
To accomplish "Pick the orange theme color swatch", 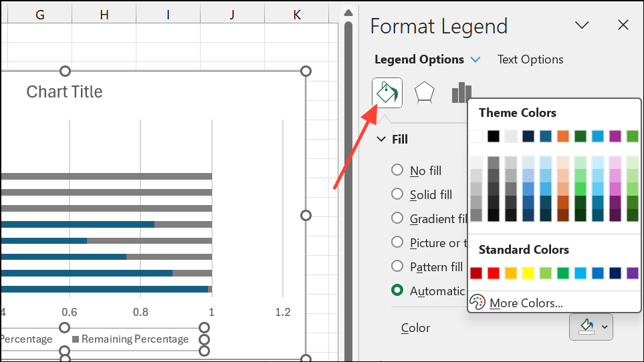I will coord(562,136).
